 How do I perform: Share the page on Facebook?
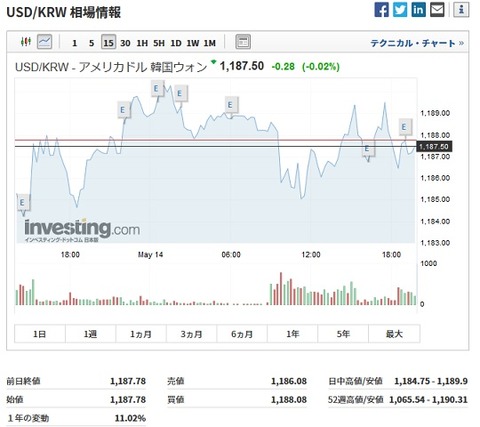[x=381, y=10]
